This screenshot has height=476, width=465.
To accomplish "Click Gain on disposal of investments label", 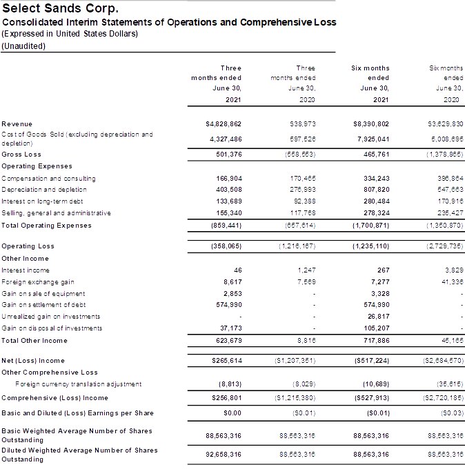I will (52, 328).
